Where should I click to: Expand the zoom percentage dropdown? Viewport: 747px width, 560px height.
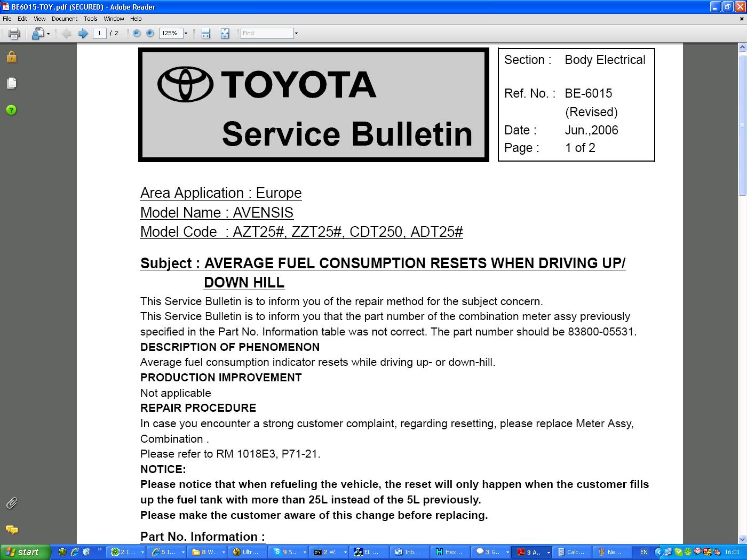(x=186, y=34)
